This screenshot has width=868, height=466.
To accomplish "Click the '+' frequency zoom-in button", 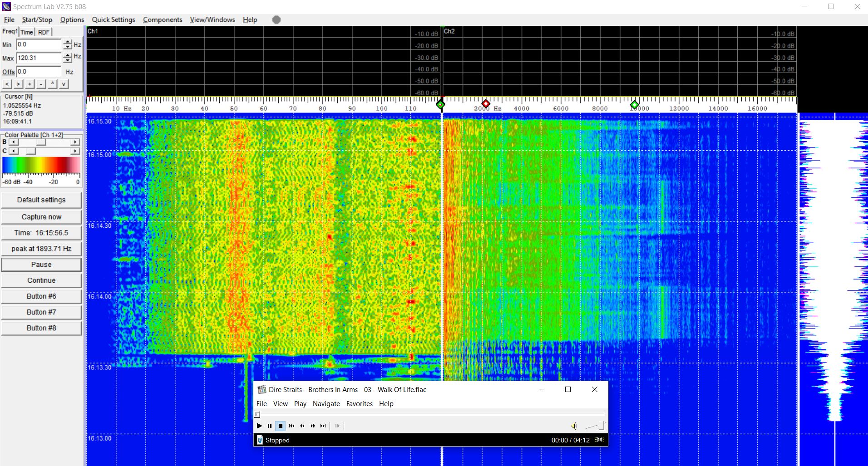I will [30, 84].
